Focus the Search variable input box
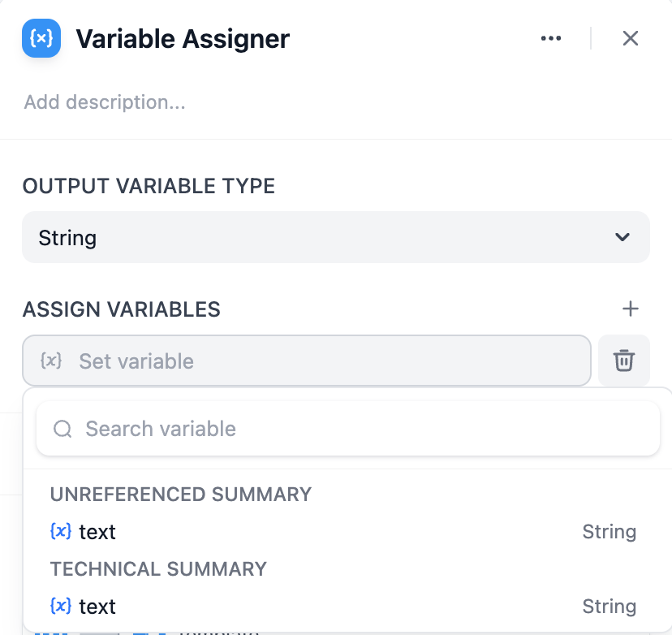 point(357,429)
